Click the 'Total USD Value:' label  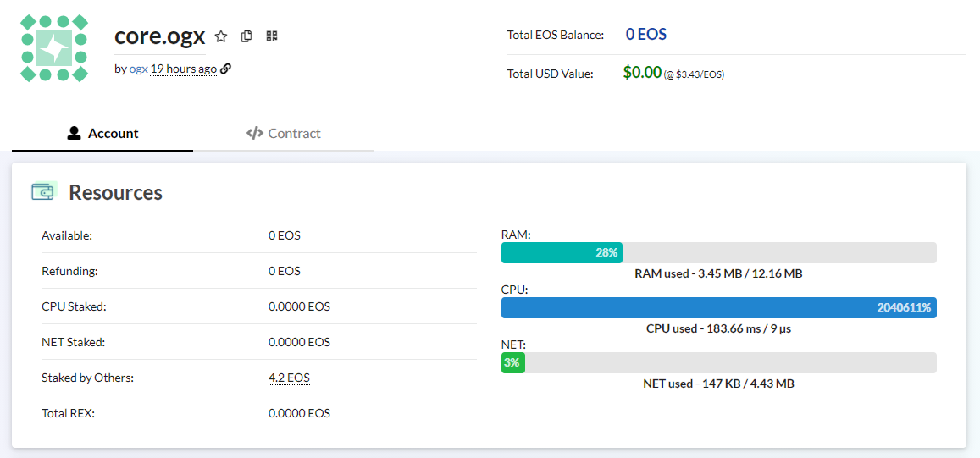[550, 74]
